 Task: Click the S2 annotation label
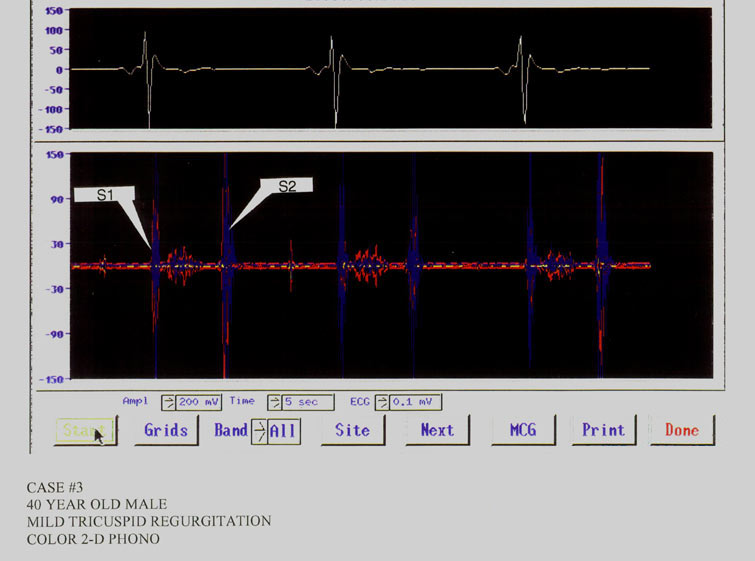tap(287, 186)
